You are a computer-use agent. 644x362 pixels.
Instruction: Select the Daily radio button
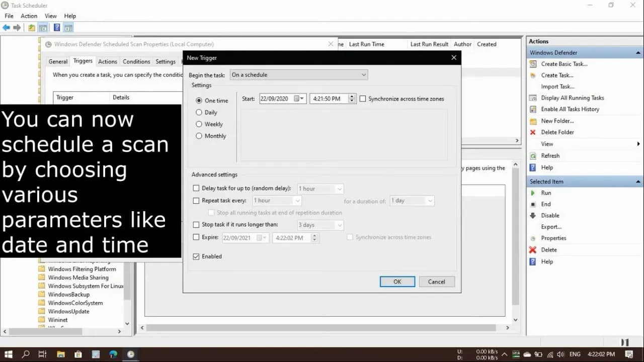[x=199, y=113]
